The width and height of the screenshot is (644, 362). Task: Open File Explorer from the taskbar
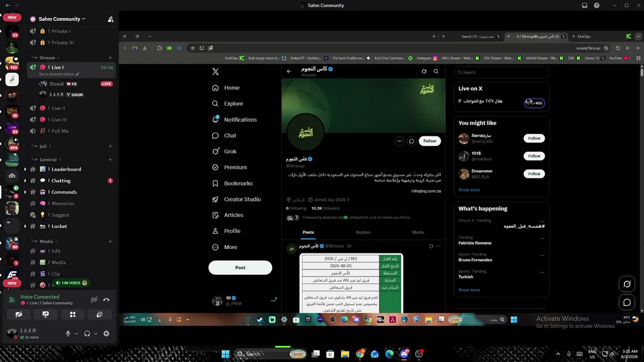[x=345, y=354]
